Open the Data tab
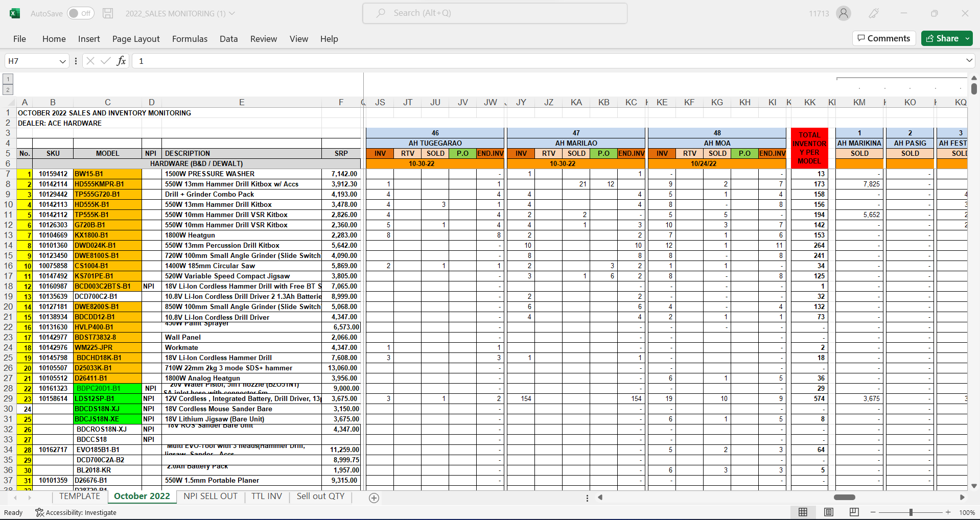The image size is (980, 520). click(229, 39)
